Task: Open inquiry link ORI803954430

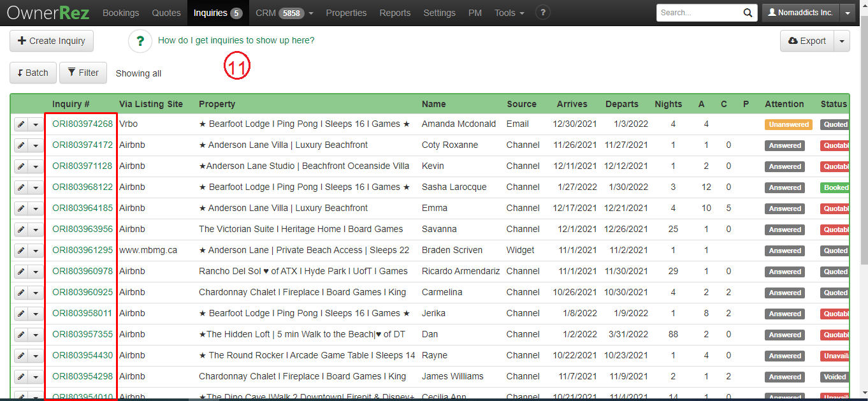Action: (x=82, y=356)
